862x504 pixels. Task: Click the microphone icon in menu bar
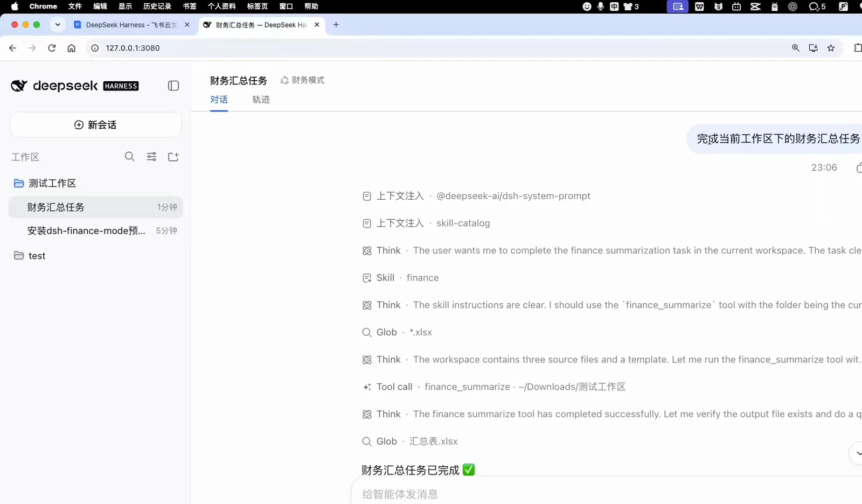[601, 6]
